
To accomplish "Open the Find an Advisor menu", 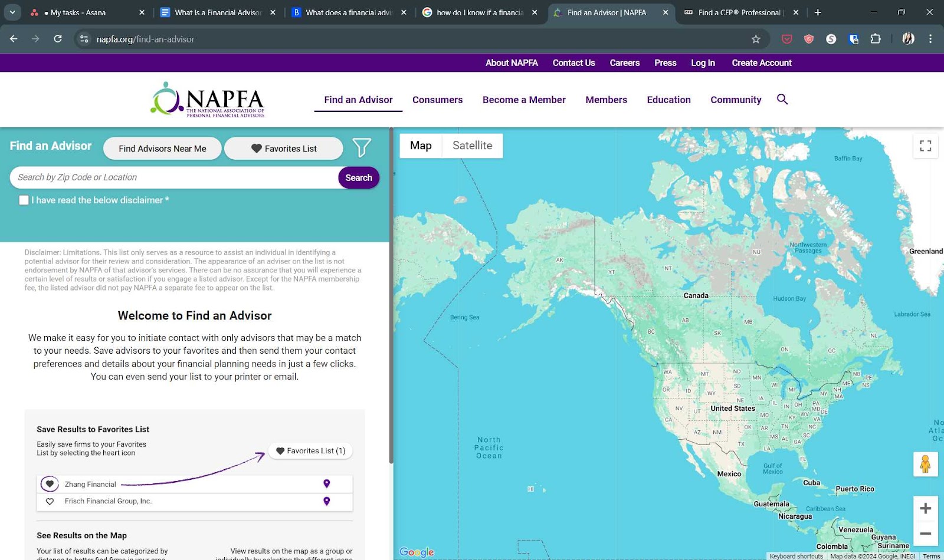I will pos(358,100).
